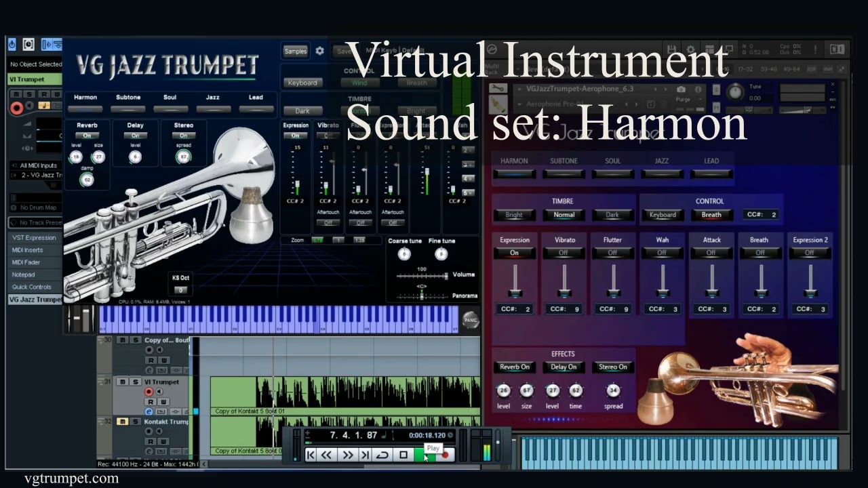Image resolution: width=868 pixels, height=488 pixels.
Task: Expand MIDI Inserts inspector section
Action: click(35, 250)
